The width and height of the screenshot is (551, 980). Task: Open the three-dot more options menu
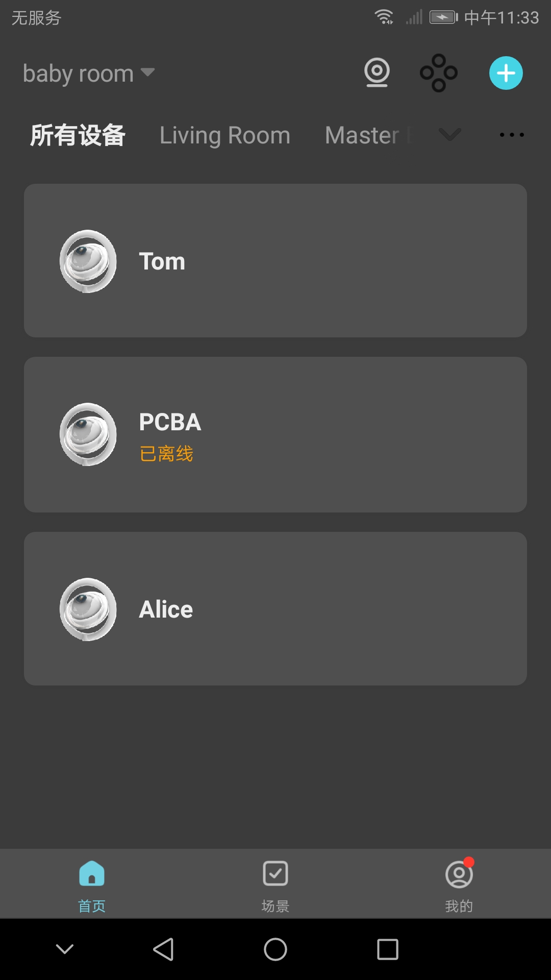[512, 135]
